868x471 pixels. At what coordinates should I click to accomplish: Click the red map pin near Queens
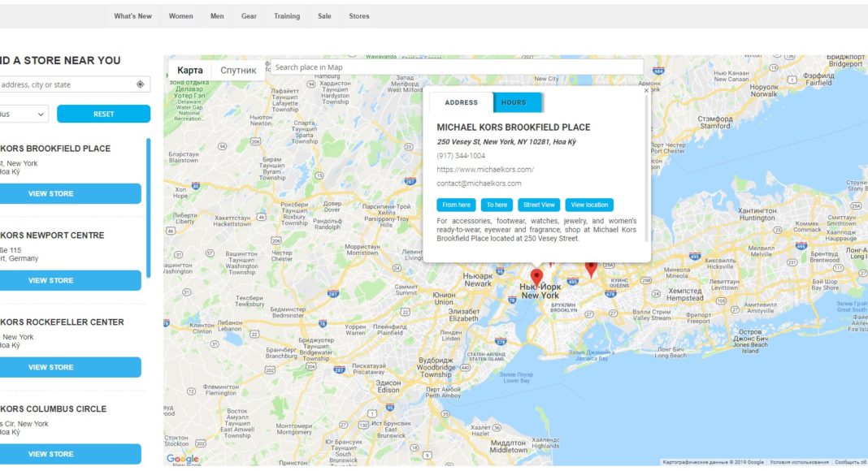pyautogui.click(x=591, y=269)
